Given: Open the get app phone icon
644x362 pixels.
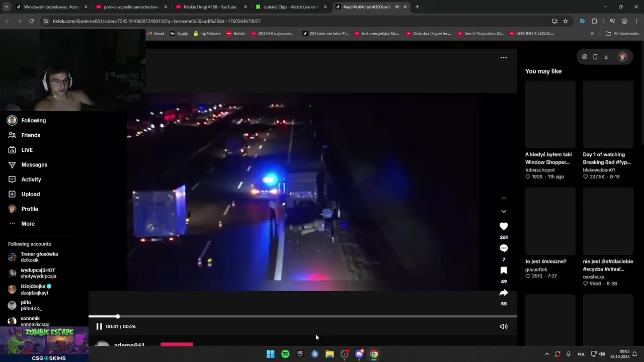Looking at the screenshot, I should click(x=595, y=57).
